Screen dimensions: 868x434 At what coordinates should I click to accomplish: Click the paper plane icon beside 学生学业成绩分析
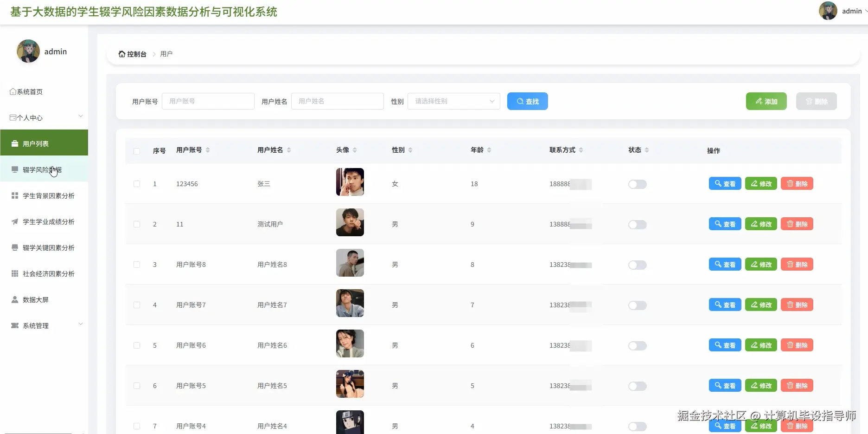pos(15,222)
